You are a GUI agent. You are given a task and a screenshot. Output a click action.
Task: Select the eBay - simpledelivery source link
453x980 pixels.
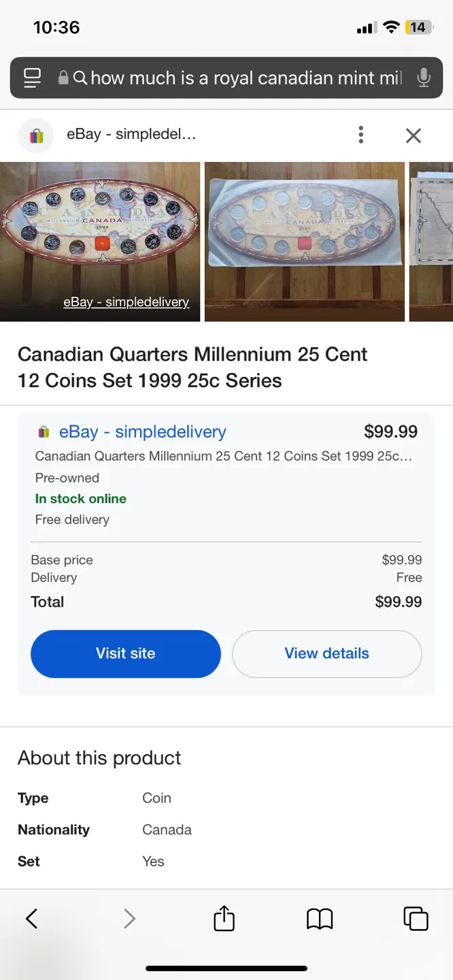143,431
